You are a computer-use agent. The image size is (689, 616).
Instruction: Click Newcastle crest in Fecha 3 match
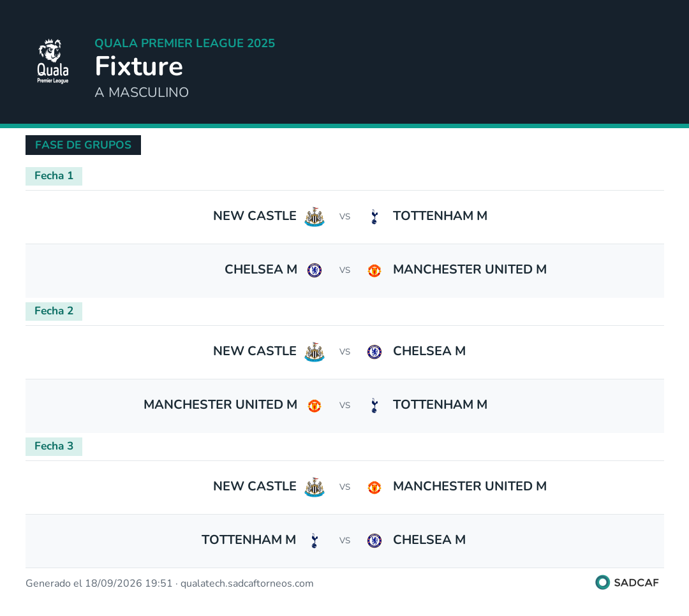point(315,487)
